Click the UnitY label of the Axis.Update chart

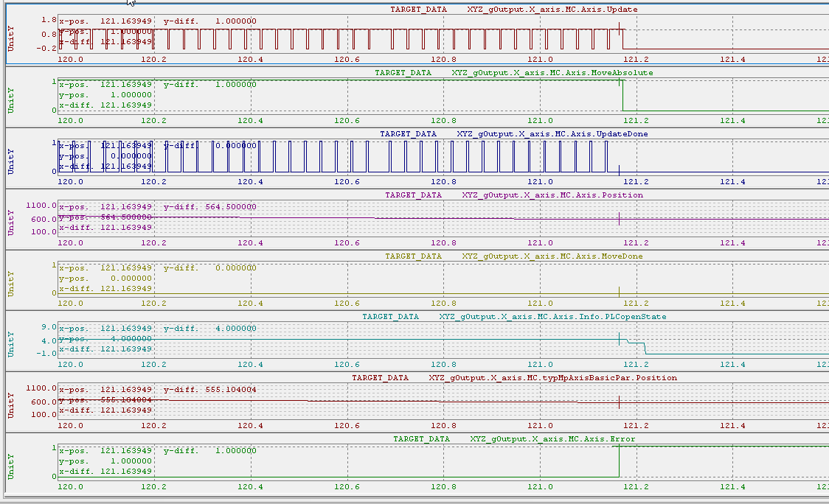pos(11,38)
